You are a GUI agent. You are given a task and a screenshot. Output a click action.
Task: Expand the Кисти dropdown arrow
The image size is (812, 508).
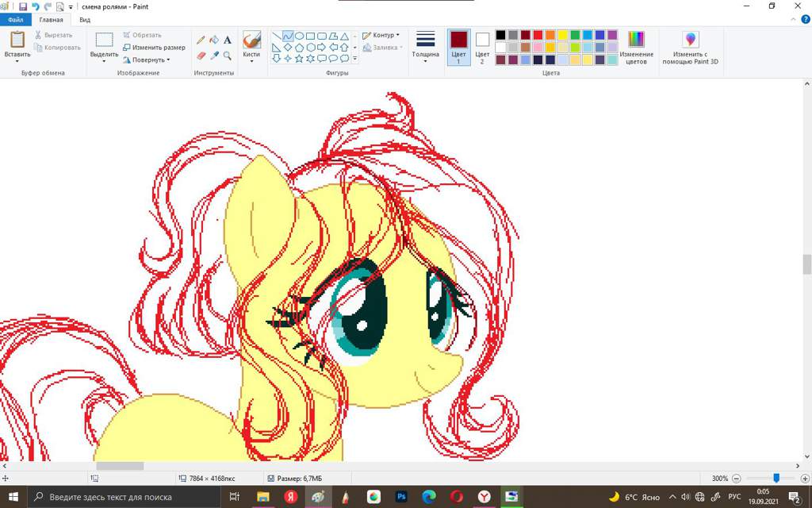[x=251, y=61]
